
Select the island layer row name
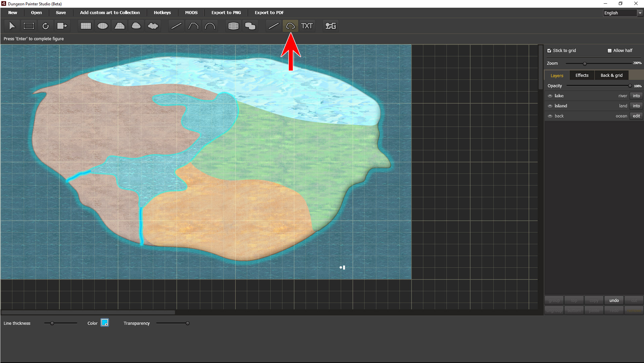point(561,106)
